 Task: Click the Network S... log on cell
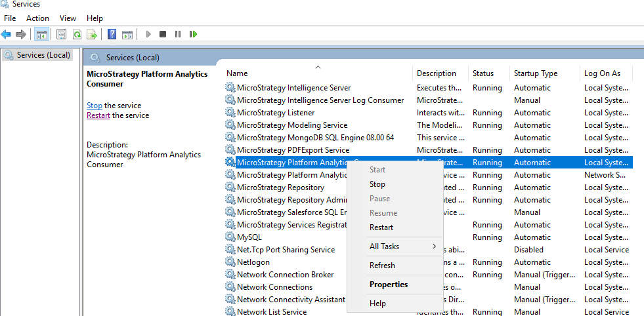click(x=605, y=175)
